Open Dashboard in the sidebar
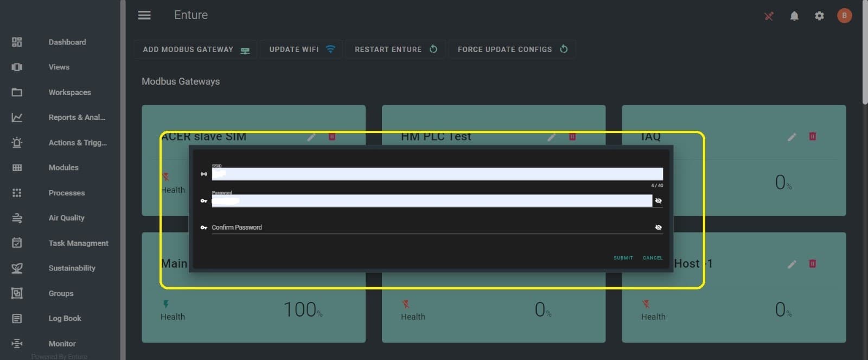The width and height of the screenshot is (868, 360). coord(67,42)
